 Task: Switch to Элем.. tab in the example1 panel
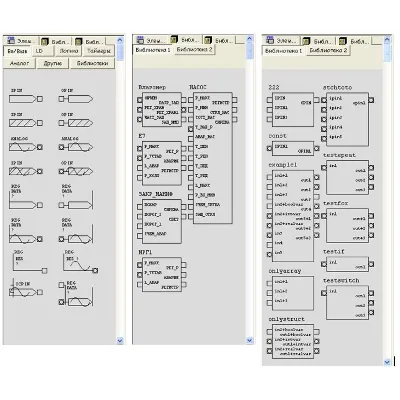282,41
